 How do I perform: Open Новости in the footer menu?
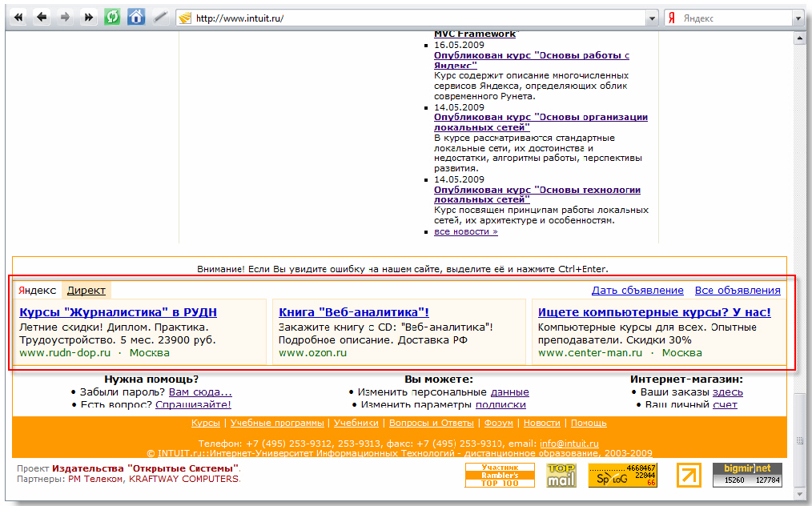coord(541,423)
